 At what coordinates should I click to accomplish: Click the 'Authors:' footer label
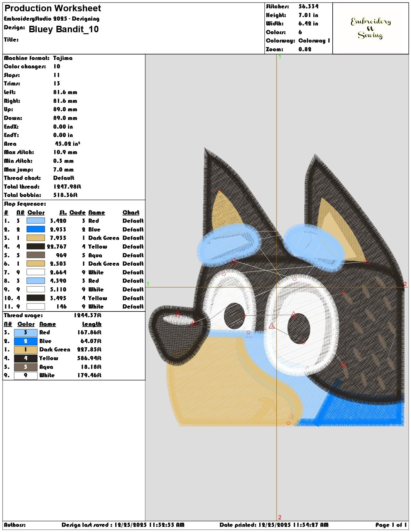pos(15,525)
